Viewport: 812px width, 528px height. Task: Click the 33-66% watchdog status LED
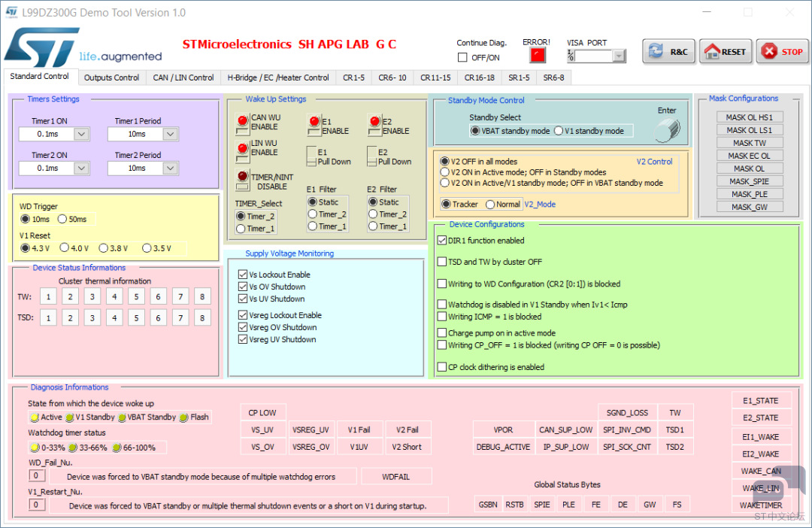[x=73, y=448]
